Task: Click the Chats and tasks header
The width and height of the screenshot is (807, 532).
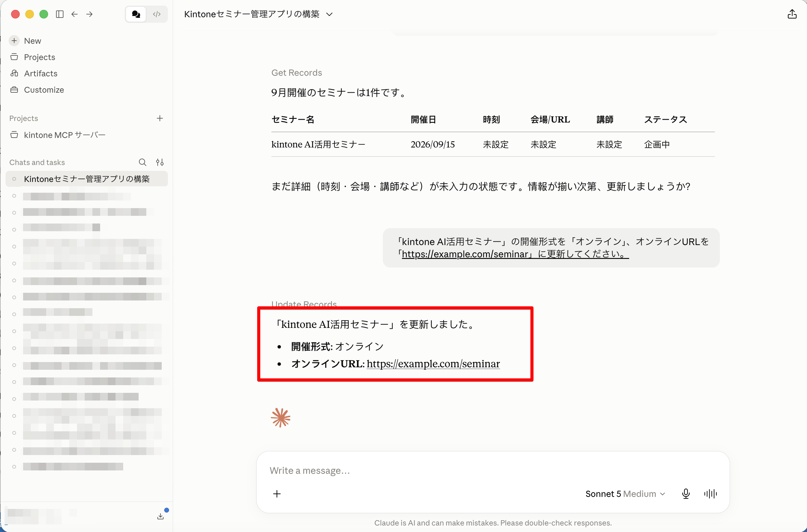Action: click(37, 162)
